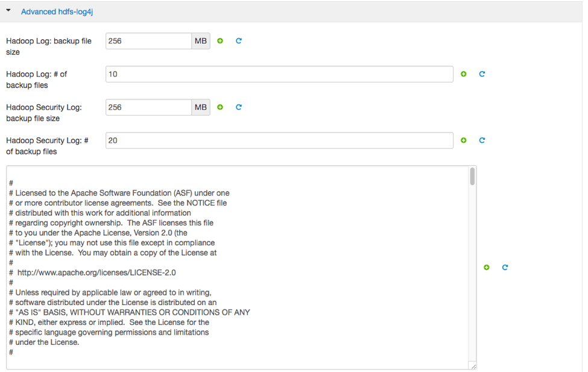
Task: Focus the Hadoop Security Log backup file size field
Action: point(148,107)
